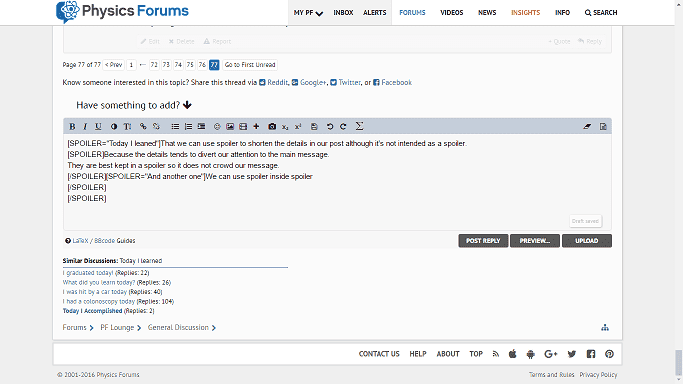
Task: Toggle underline formatting in the editor
Action: (x=98, y=127)
